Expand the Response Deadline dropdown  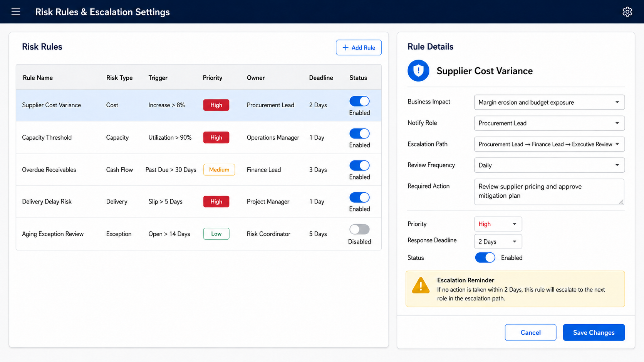tap(498, 242)
